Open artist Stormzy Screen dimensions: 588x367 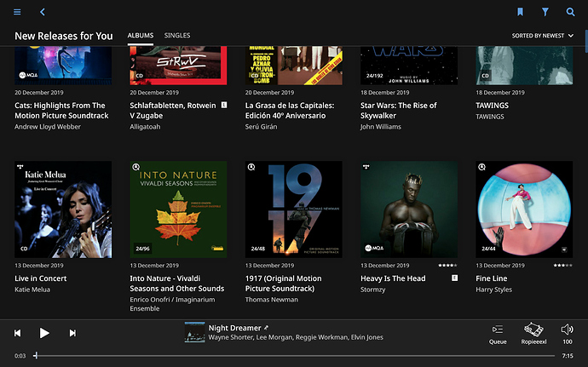point(372,290)
